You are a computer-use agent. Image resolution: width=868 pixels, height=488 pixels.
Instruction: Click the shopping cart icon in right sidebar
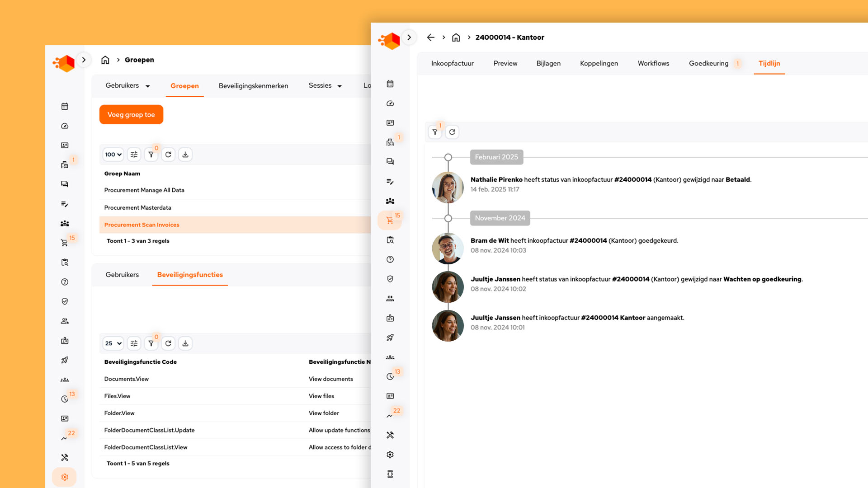click(390, 221)
